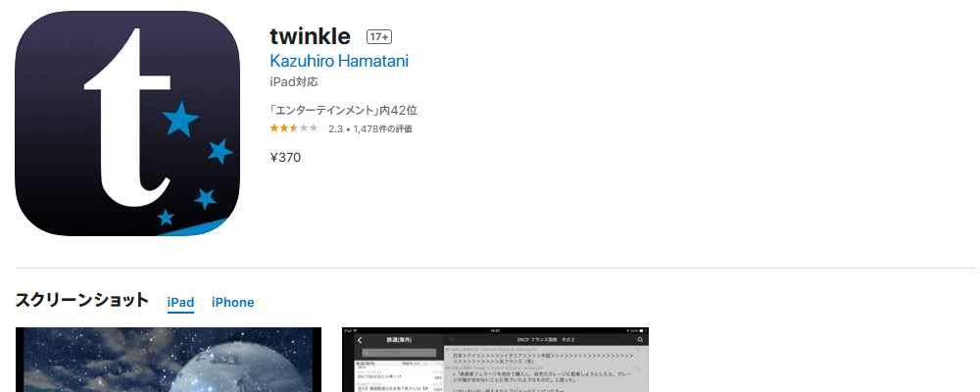
Task: Open the 1,478件の評価 reviews link
Action: (x=382, y=128)
